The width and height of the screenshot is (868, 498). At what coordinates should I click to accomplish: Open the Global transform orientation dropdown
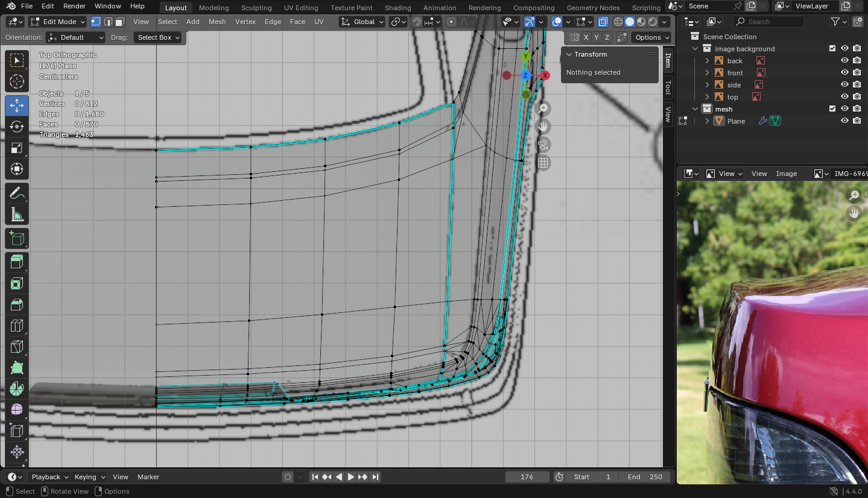point(362,22)
